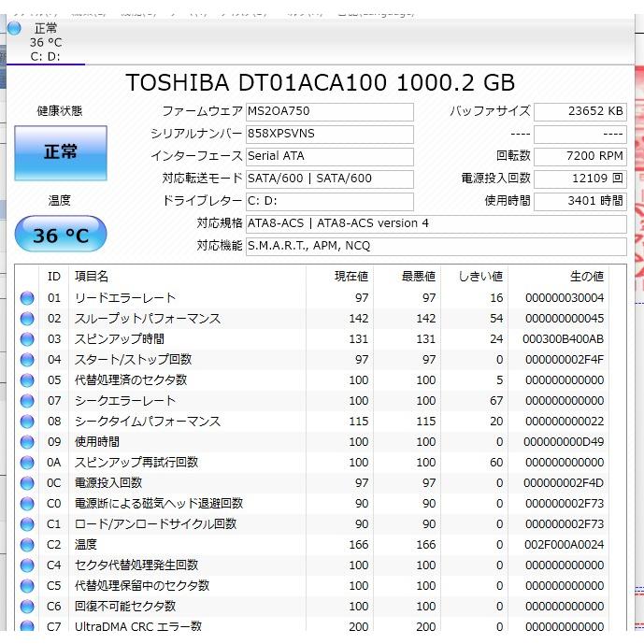Click the status icon in row 0C
Image resolution: width=644 pixels, height=644 pixels.
pyautogui.click(x=27, y=483)
